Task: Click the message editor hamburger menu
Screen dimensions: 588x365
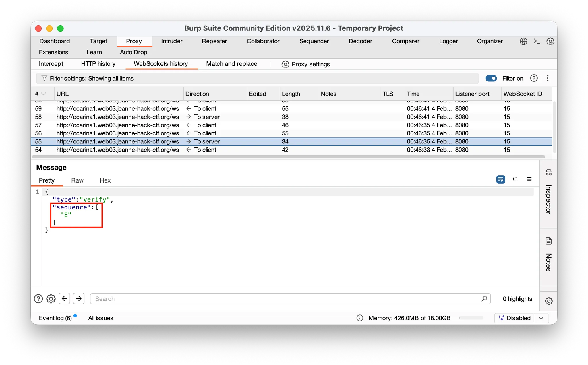Action: pos(529,179)
